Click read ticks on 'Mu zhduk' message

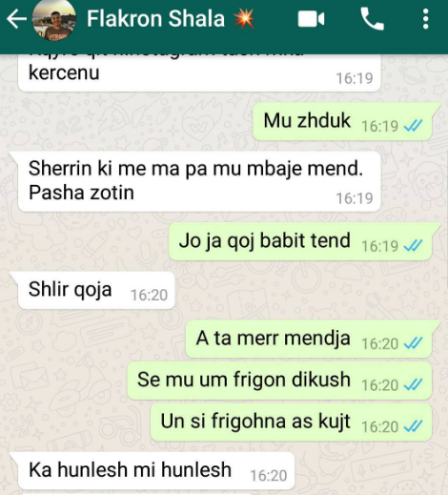[413, 126]
